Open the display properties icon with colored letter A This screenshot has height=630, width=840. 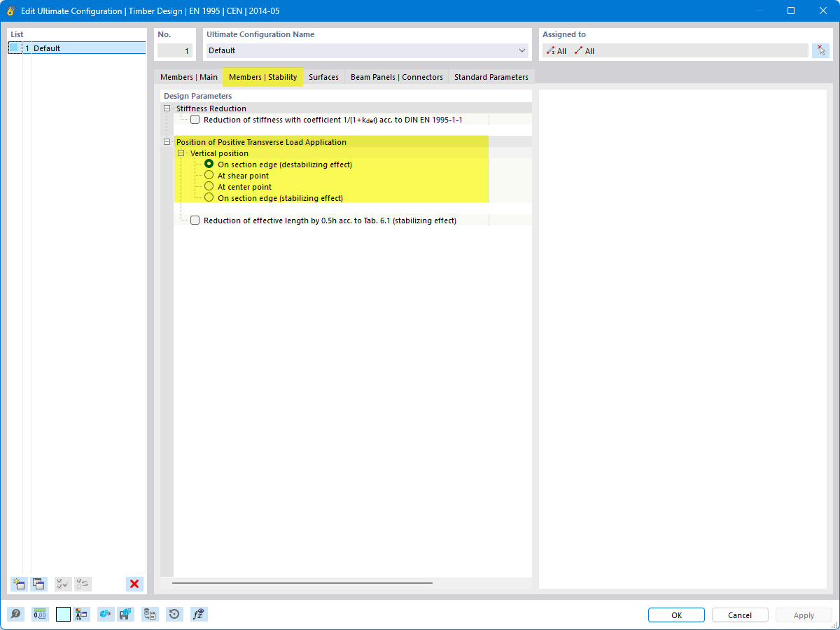click(82, 615)
